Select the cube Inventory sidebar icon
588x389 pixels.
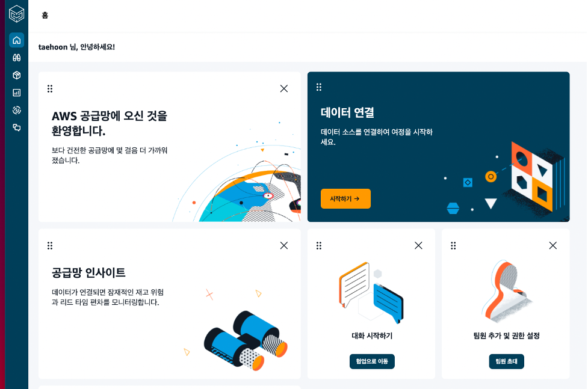16,75
